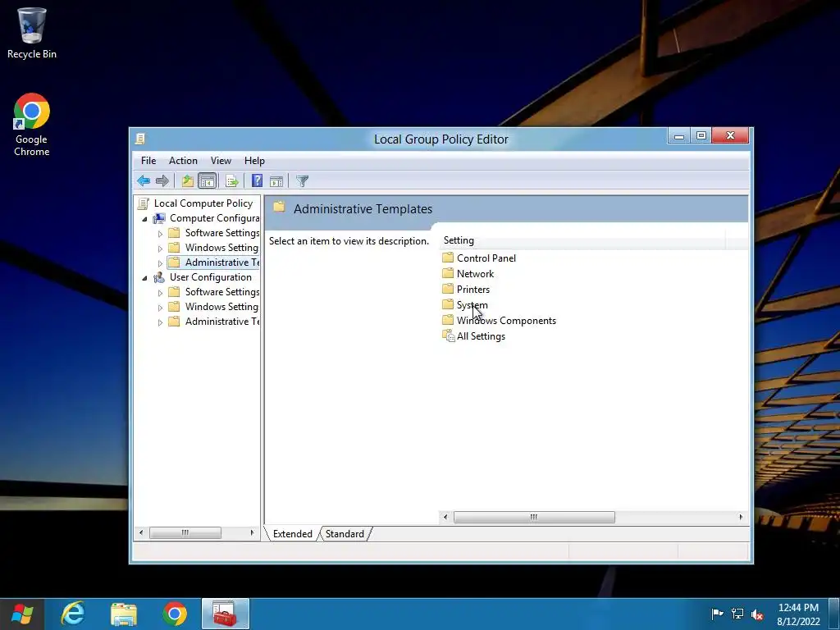Screen dimensions: 840x630
Task: Click the tree pane horizontal scrollbar thumb
Action: coord(185,532)
